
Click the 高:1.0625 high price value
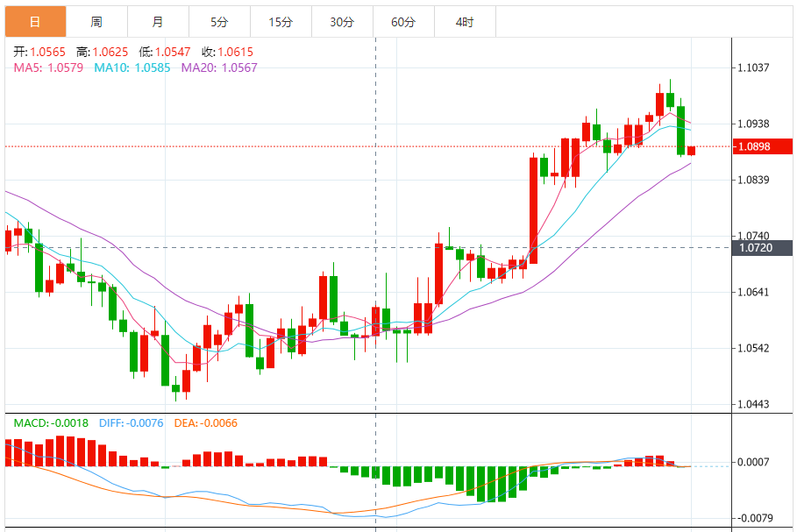tap(103, 52)
